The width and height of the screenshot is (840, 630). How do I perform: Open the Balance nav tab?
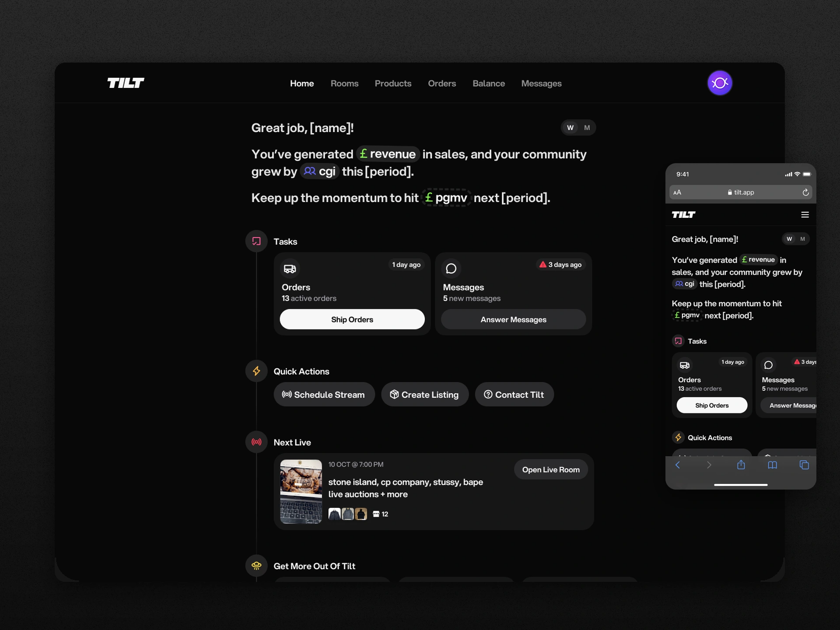coord(489,84)
